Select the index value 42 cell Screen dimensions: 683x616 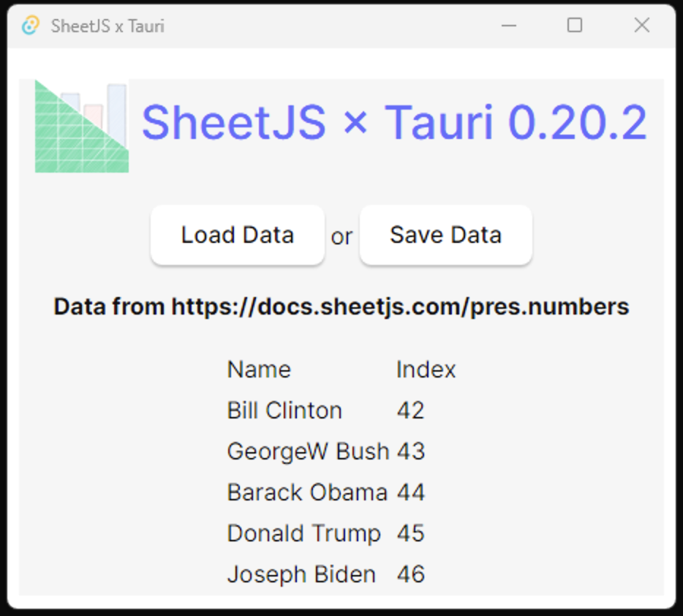click(410, 410)
